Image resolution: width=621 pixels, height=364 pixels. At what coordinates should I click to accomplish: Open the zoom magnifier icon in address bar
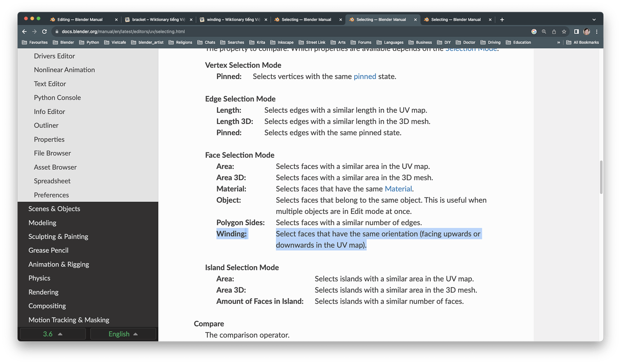point(544,31)
